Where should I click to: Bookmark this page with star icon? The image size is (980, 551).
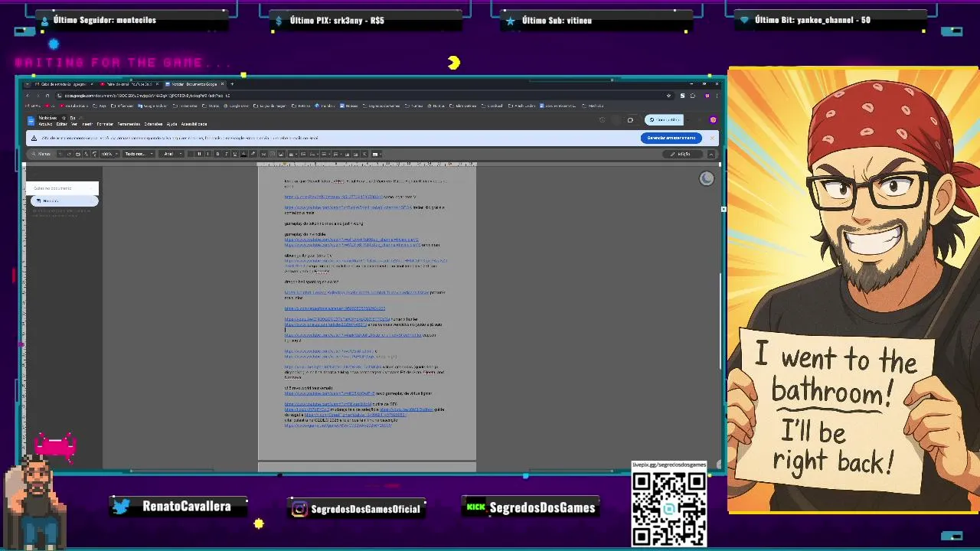tap(668, 96)
